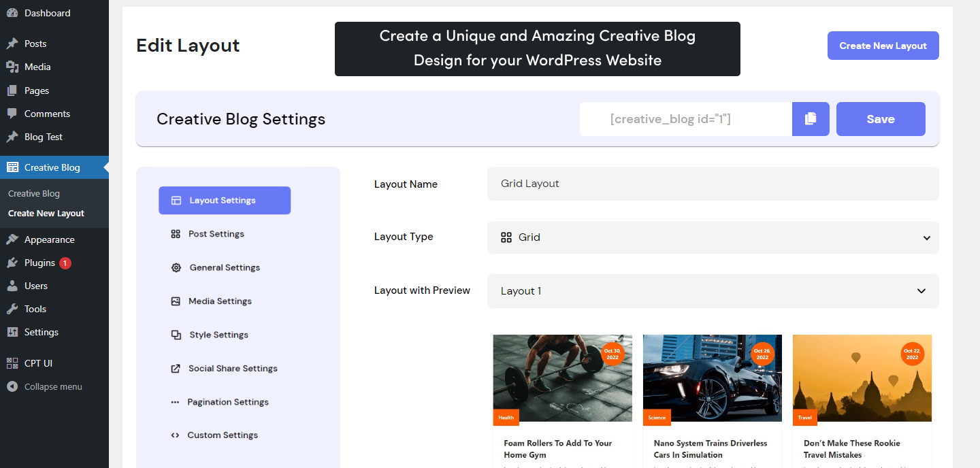Image resolution: width=980 pixels, height=468 pixels.
Task: Save the Creative Blog Settings
Action: click(880, 118)
